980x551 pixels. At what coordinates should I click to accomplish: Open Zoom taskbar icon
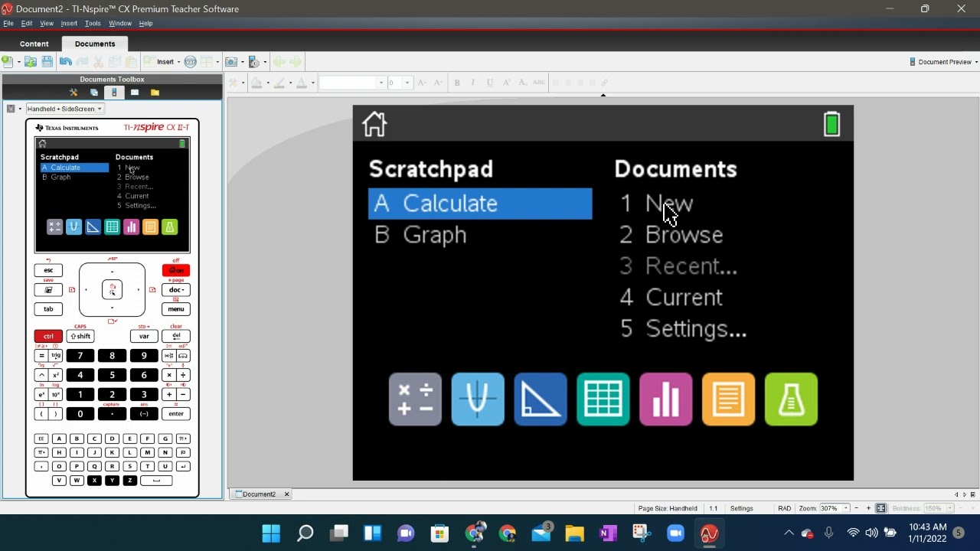(x=675, y=533)
